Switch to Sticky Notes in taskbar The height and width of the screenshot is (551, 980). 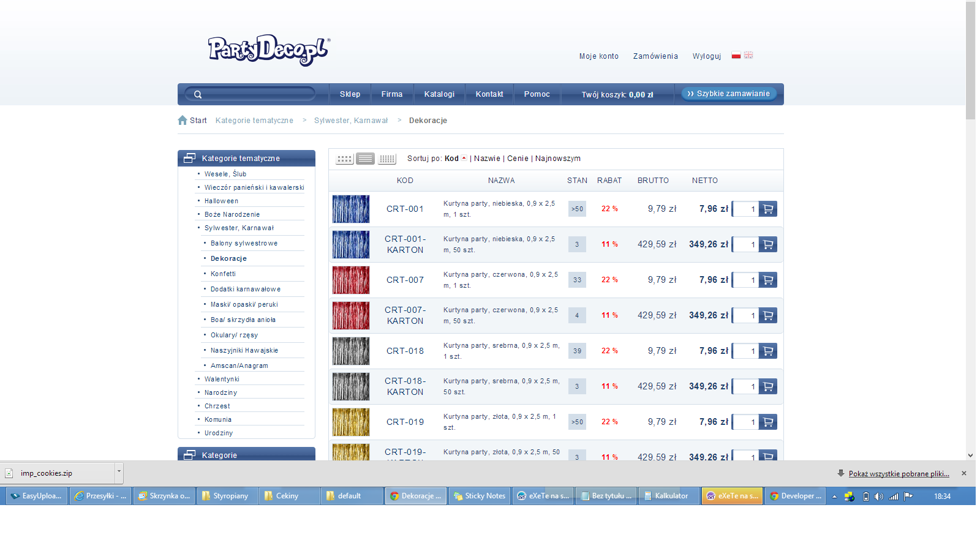pos(480,496)
